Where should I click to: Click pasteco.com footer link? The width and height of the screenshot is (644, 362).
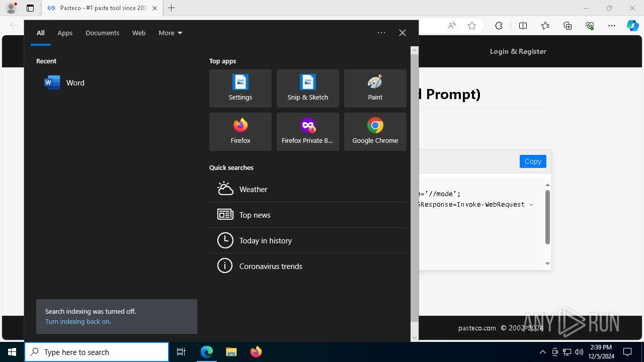(x=477, y=328)
